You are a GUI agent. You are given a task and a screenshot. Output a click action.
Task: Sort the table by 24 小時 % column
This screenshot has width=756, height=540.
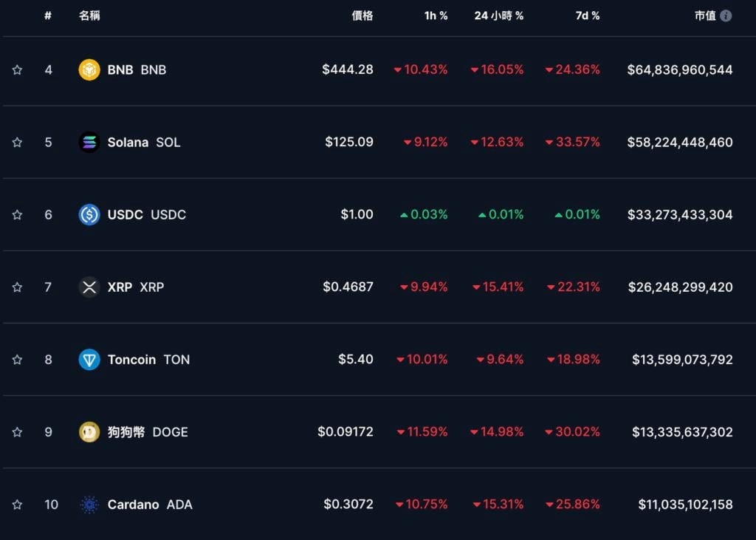(x=499, y=16)
